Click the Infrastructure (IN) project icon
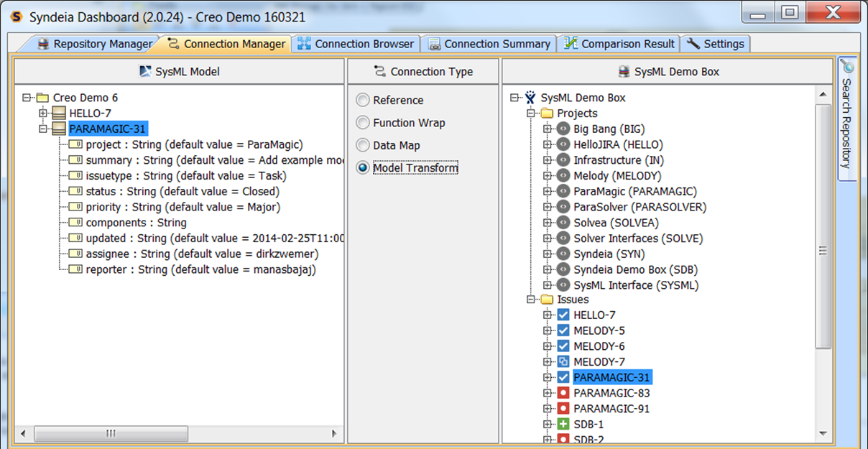Image resolution: width=868 pixels, height=449 pixels. pos(563,160)
